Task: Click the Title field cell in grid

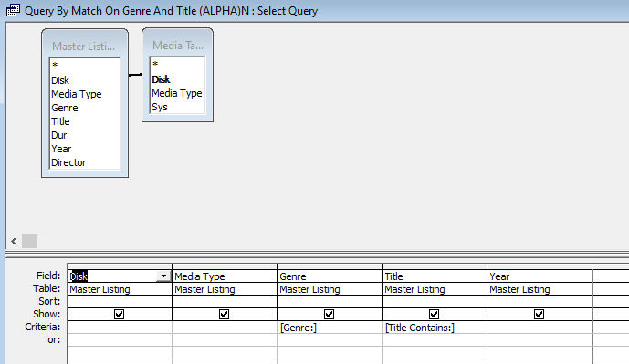Action: [x=435, y=276]
